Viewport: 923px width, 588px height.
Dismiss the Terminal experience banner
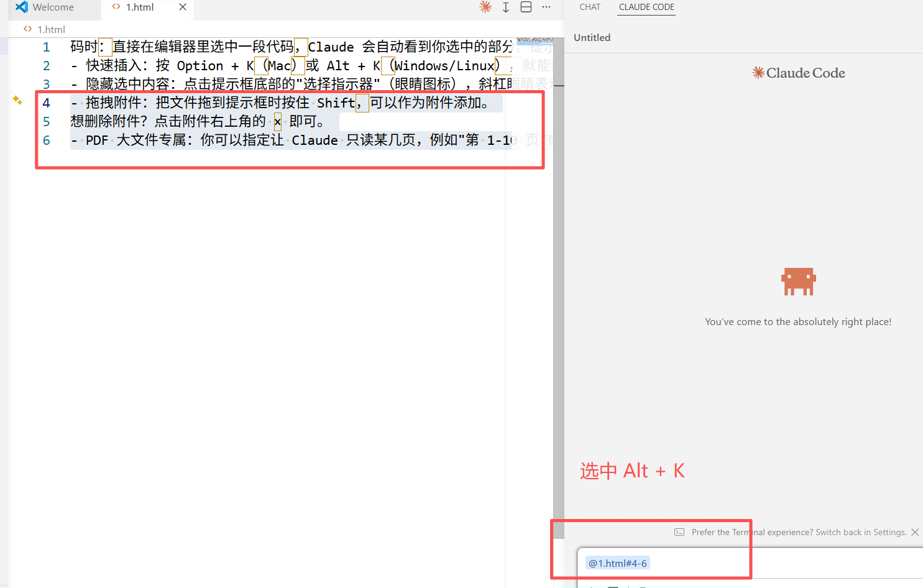point(915,532)
